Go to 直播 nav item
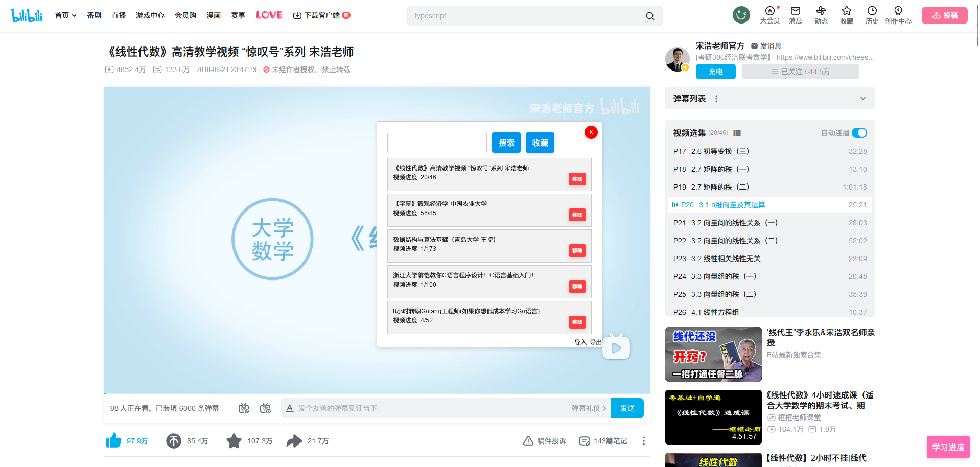The width and height of the screenshot is (980, 467). pos(119,15)
